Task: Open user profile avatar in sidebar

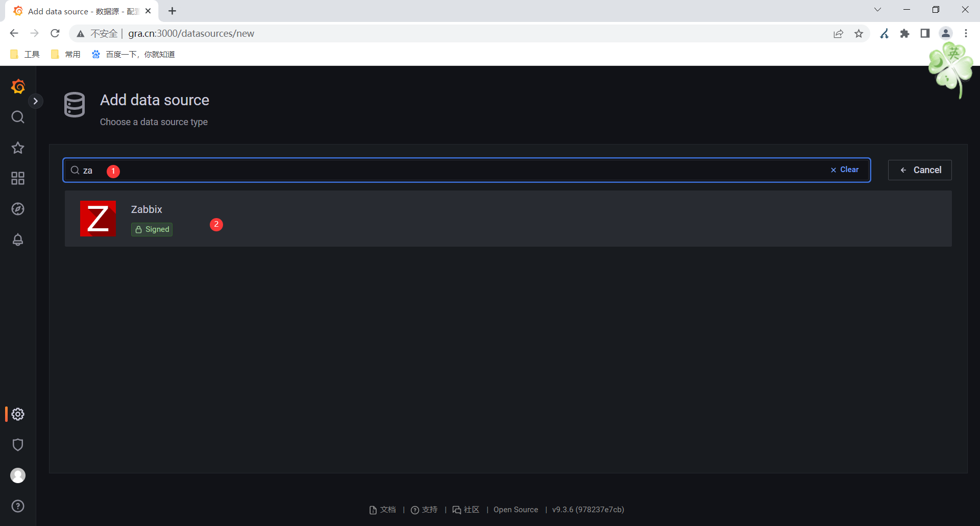Action: tap(18, 475)
